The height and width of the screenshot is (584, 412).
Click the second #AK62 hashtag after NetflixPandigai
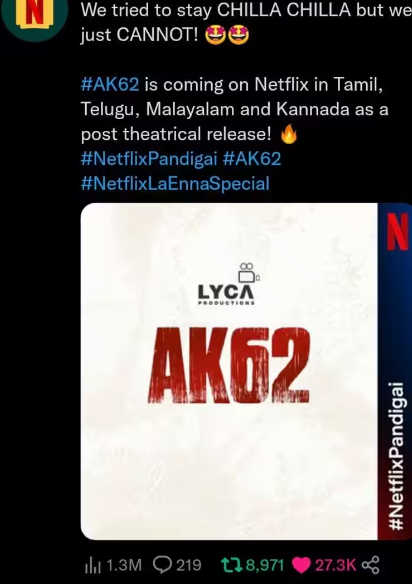(x=251, y=159)
